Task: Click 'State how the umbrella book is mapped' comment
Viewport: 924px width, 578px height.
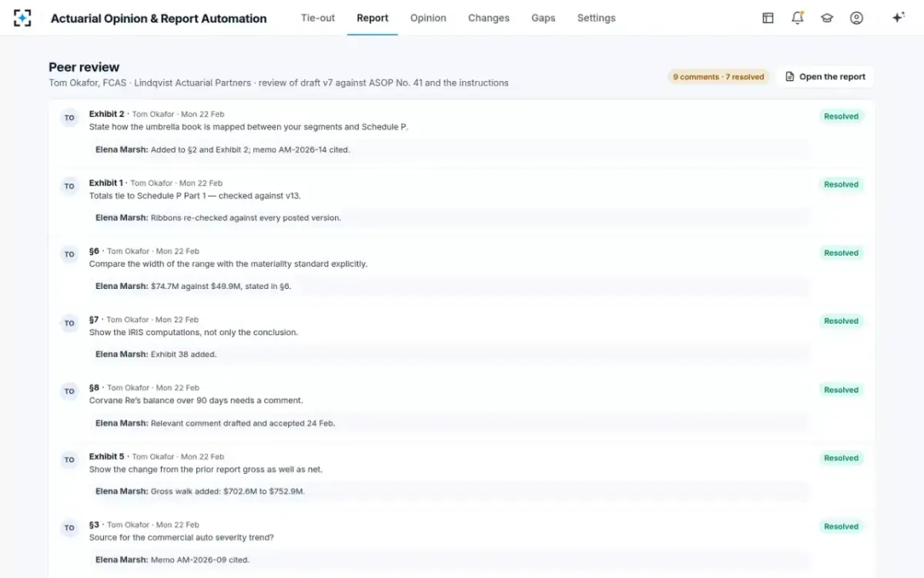Action: point(248,127)
